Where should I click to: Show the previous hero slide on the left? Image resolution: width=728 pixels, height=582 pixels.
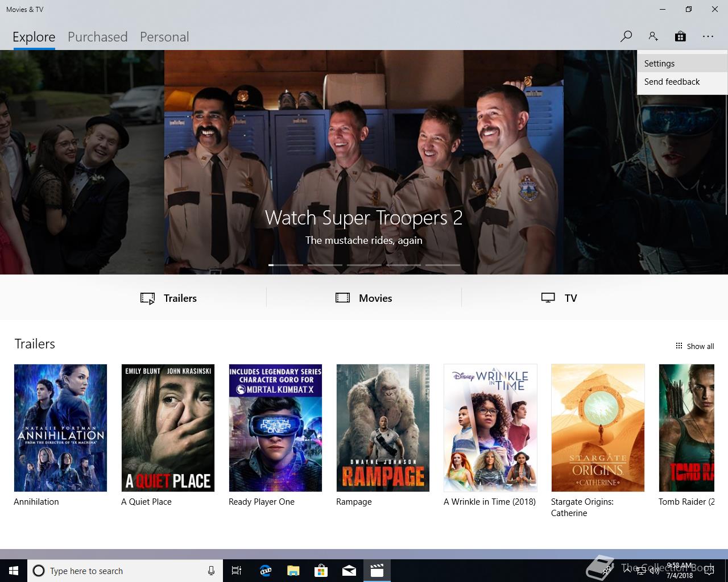click(82, 162)
